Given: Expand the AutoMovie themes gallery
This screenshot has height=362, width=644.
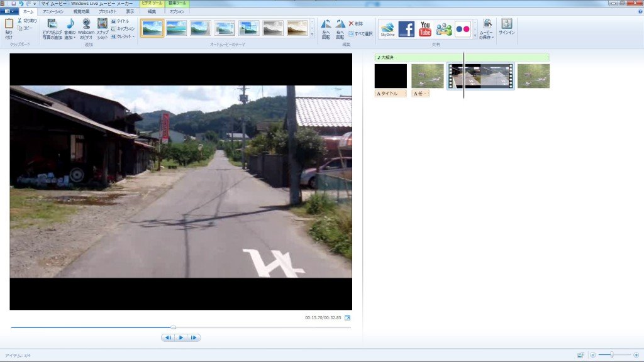Looking at the screenshot, I should coord(313,35).
